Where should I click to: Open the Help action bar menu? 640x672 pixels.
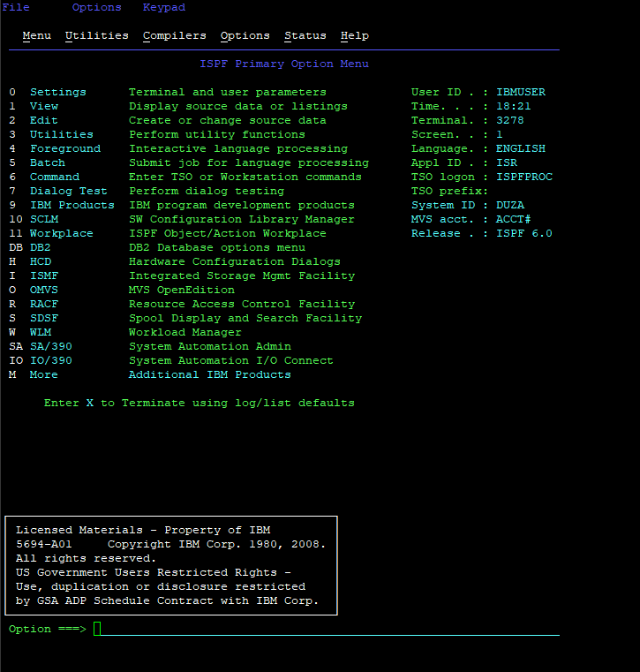[355, 35]
